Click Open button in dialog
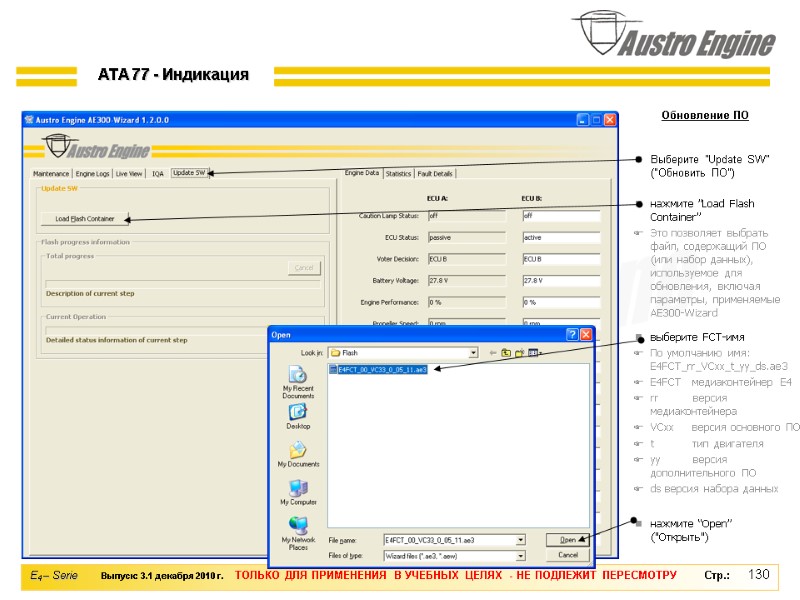 click(x=567, y=540)
